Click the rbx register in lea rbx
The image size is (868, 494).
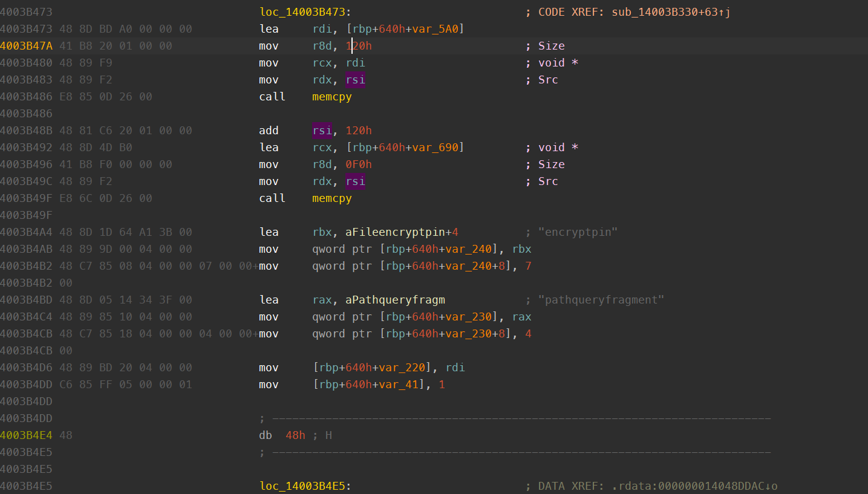[322, 232]
